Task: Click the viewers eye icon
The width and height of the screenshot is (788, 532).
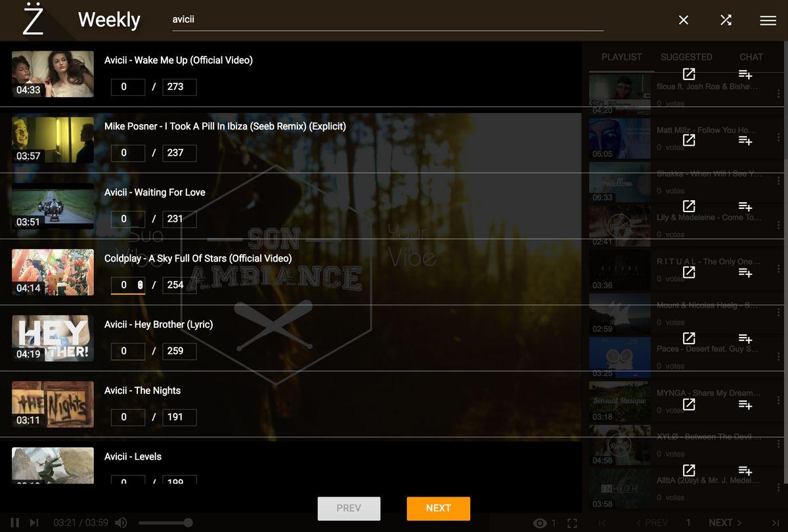Action: pyautogui.click(x=540, y=523)
